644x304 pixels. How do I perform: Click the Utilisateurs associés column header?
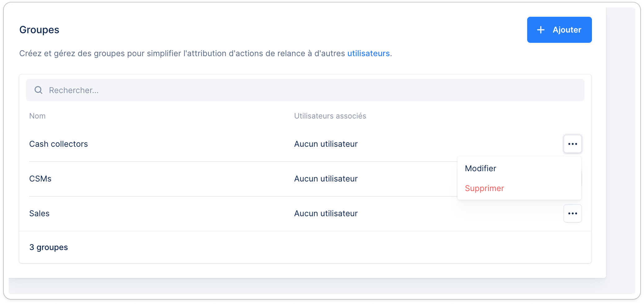(330, 116)
